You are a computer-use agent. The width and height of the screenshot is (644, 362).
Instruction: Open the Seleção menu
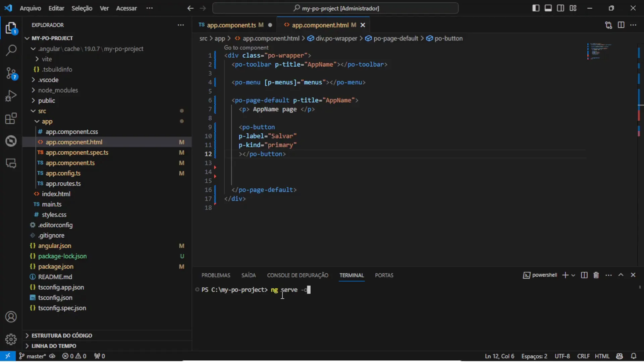[x=82, y=8]
